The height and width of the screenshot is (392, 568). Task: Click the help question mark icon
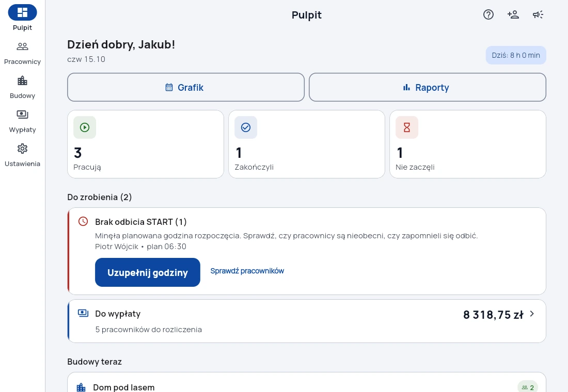point(488,14)
